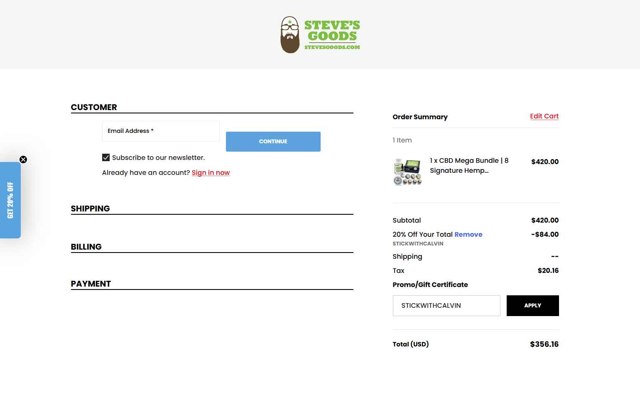Open the CBD Mega Bundle product thumbnail
The width and height of the screenshot is (640, 400).
tap(407, 172)
